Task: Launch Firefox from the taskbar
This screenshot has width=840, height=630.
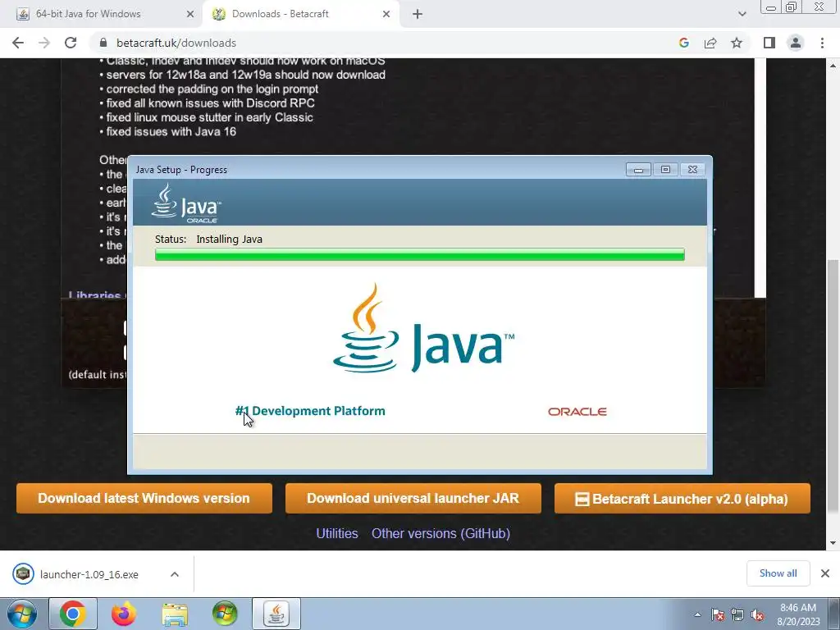Action: tap(124, 614)
